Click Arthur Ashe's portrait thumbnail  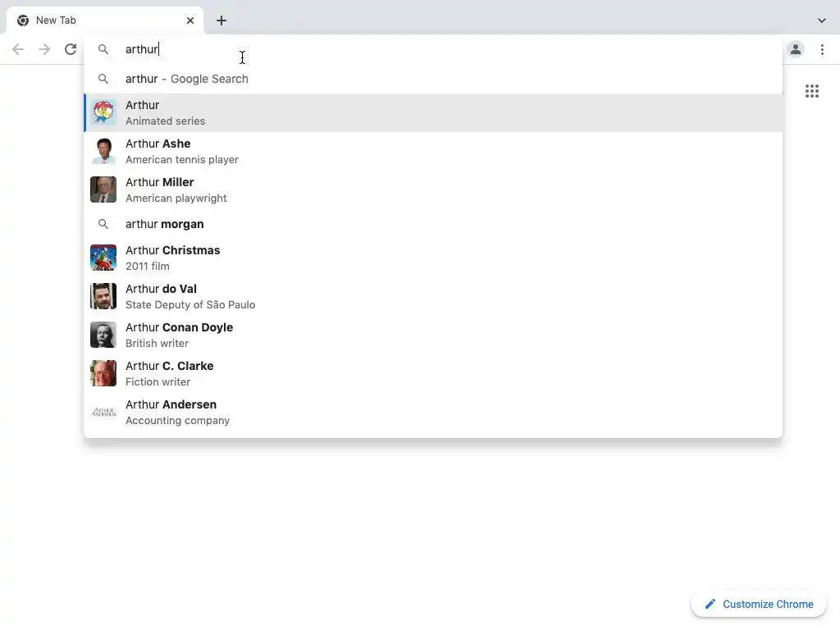(103, 151)
